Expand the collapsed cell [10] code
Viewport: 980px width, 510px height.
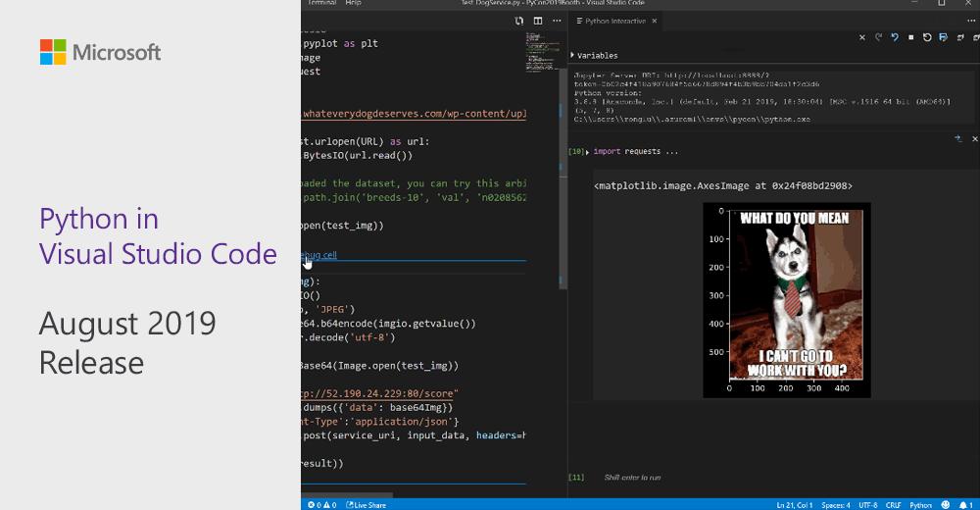coord(587,152)
